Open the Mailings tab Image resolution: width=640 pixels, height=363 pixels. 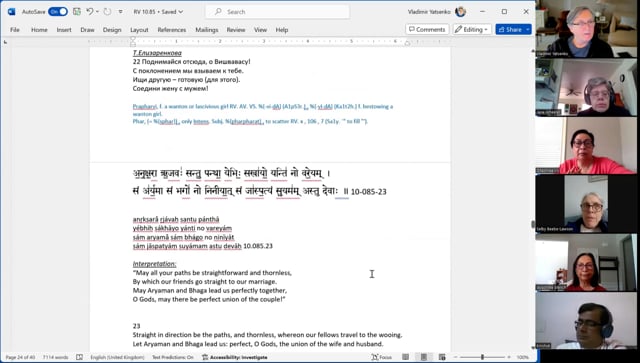(207, 30)
